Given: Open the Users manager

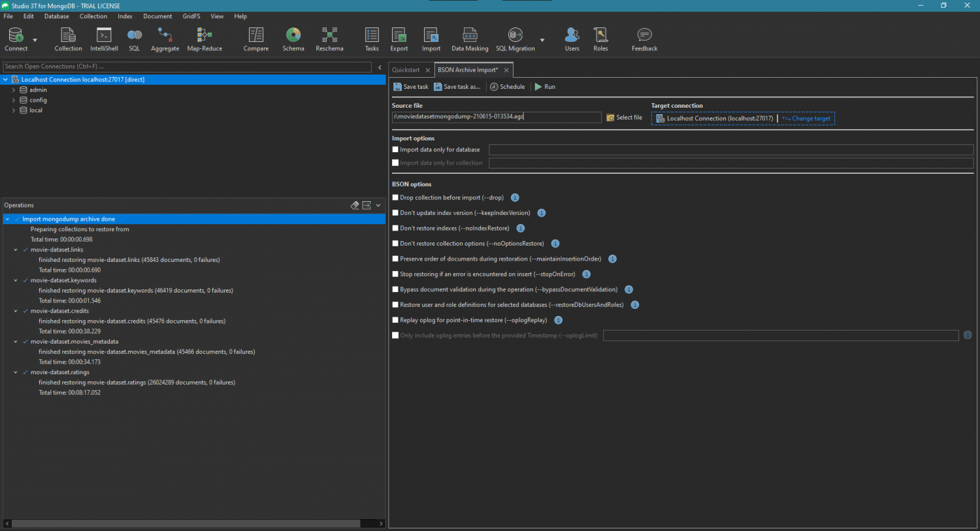Looking at the screenshot, I should 572,39.
